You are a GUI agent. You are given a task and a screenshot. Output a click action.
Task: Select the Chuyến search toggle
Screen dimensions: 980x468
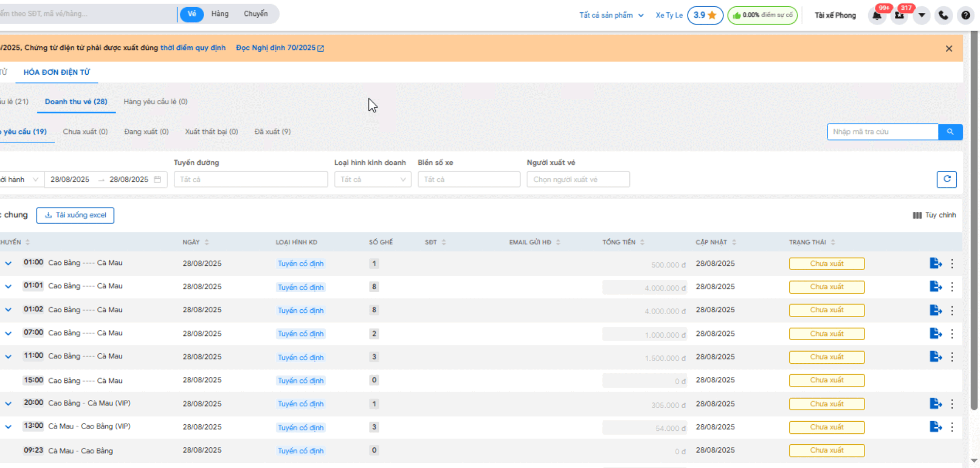(256, 14)
